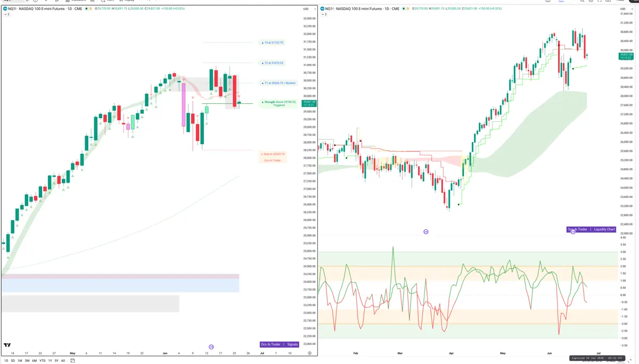Click the Strength Above 29760.25 Triggered label

pos(278,103)
